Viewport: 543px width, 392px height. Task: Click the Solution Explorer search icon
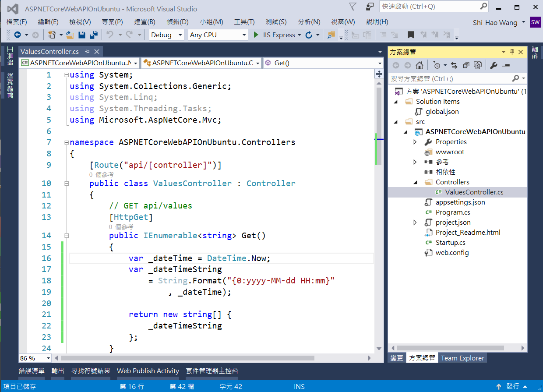point(515,78)
